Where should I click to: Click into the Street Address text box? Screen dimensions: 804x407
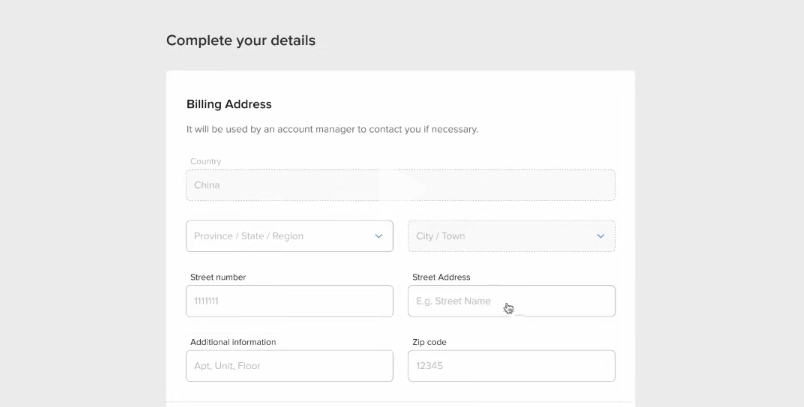point(512,301)
